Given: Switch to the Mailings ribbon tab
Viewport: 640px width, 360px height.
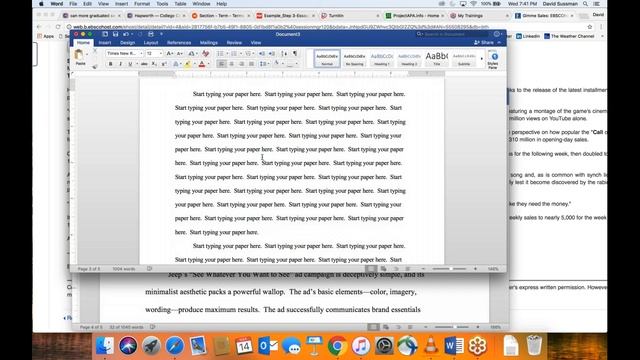Looking at the screenshot, I should (209, 42).
